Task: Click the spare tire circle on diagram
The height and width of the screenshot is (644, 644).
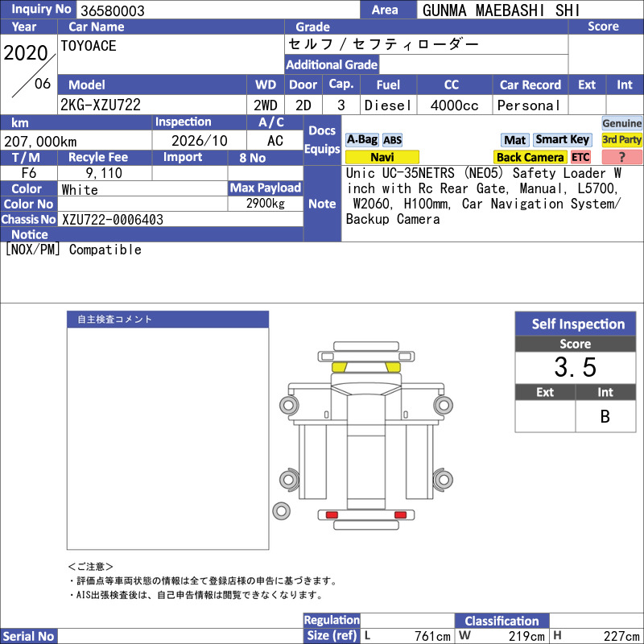Action: pyautogui.click(x=281, y=511)
